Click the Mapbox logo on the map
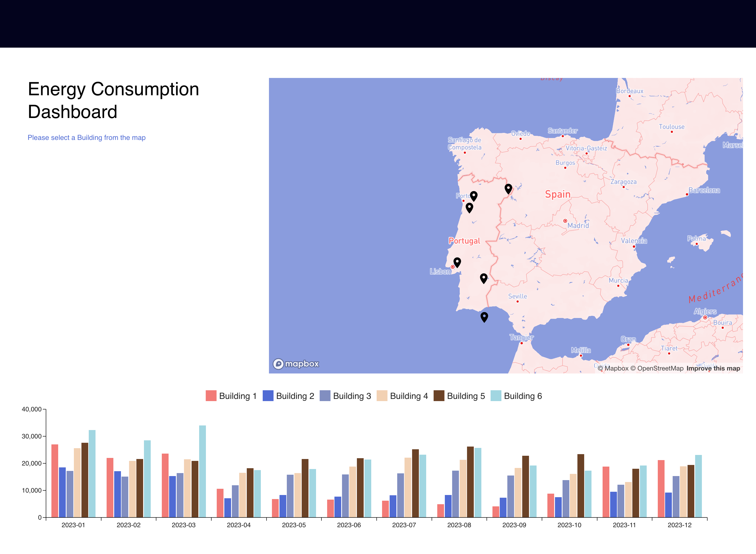 coord(296,363)
